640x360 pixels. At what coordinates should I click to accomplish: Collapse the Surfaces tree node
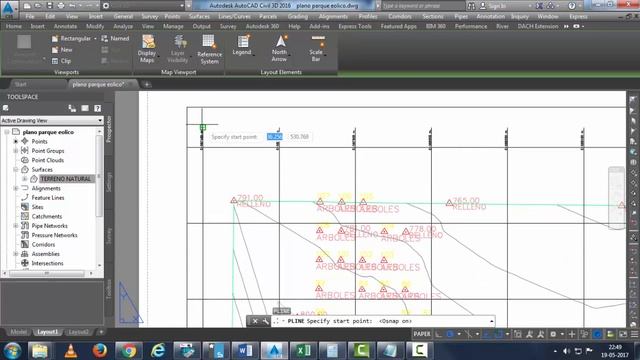coord(16,169)
